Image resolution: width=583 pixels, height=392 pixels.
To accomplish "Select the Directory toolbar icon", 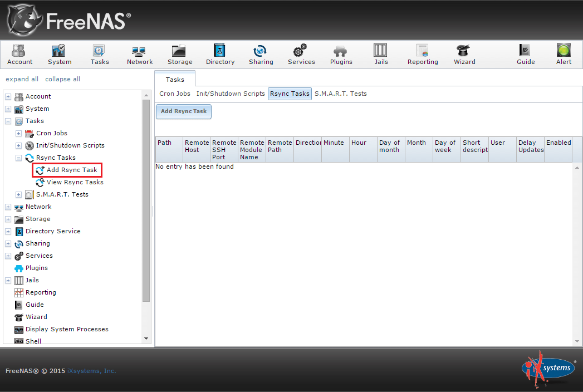I will (220, 54).
